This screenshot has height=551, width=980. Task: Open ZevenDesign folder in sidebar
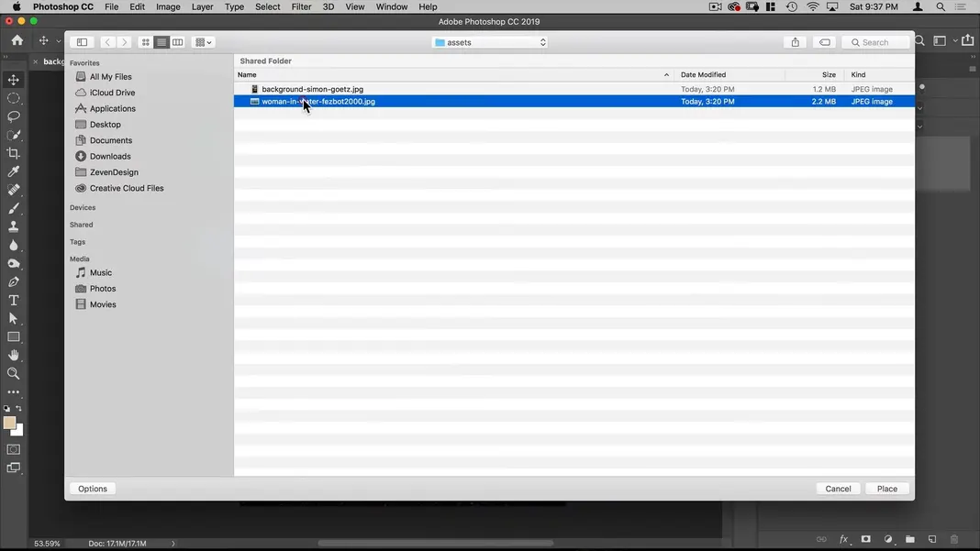(x=114, y=171)
